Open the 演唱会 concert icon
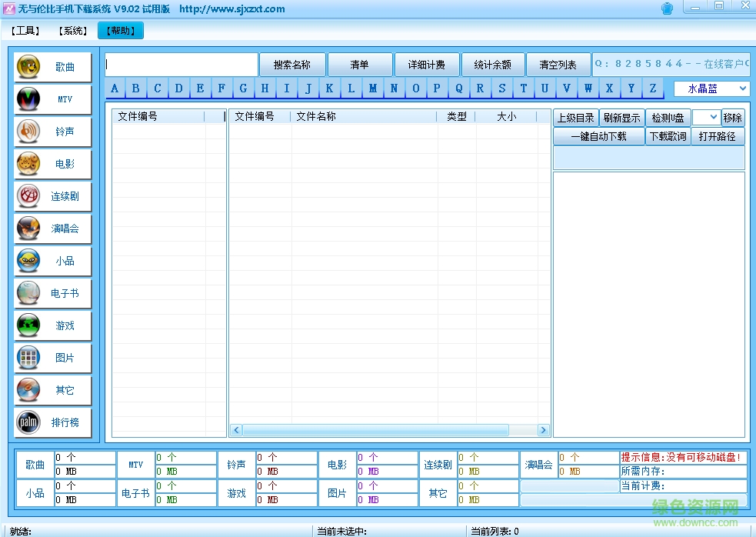This screenshot has height=537, width=756. 28,229
